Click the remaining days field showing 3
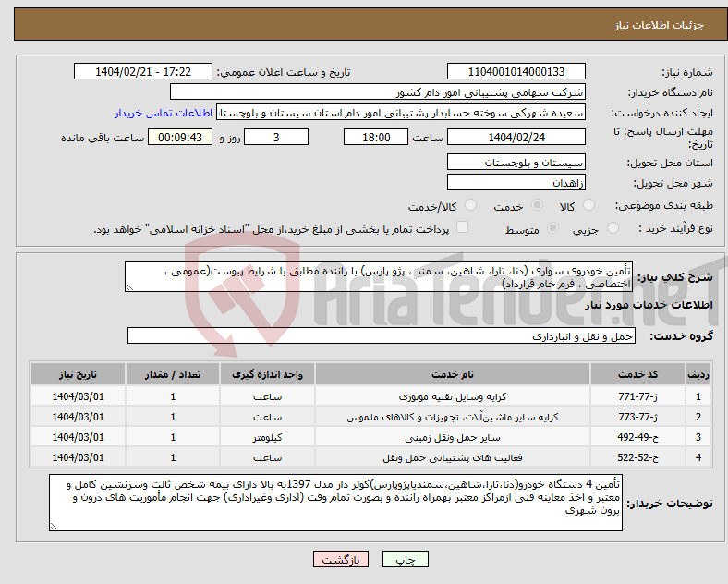The height and width of the screenshot is (584, 728). click(276, 137)
